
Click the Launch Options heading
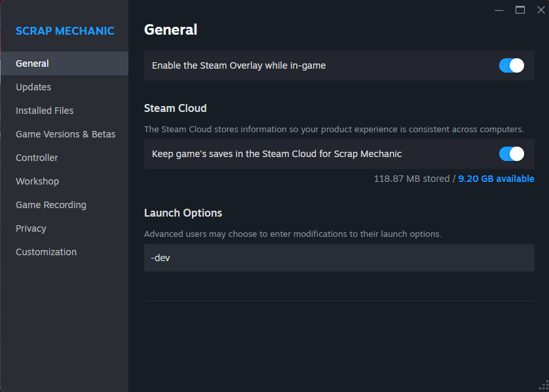point(183,213)
